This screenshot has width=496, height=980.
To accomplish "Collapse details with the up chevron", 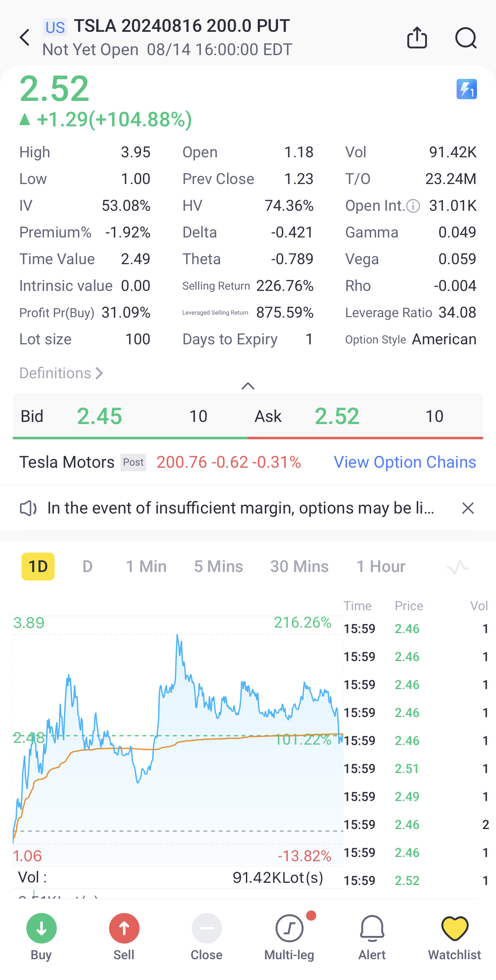I will 248,386.
